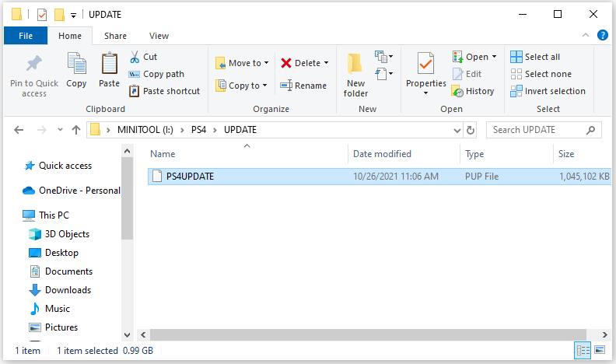The width and height of the screenshot is (616, 364).
Task: Click MINITOOL (I:) in the address path
Action: (x=145, y=130)
